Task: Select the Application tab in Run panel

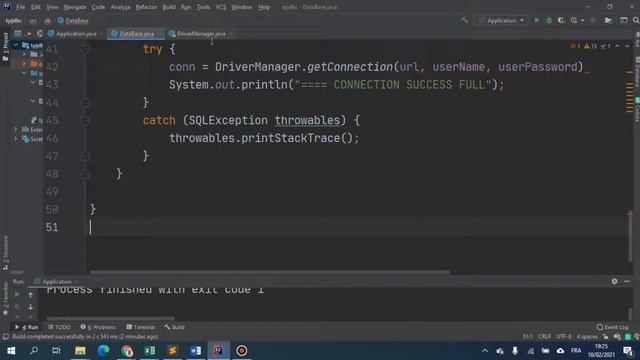Action: pyautogui.click(x=57, y=282)
